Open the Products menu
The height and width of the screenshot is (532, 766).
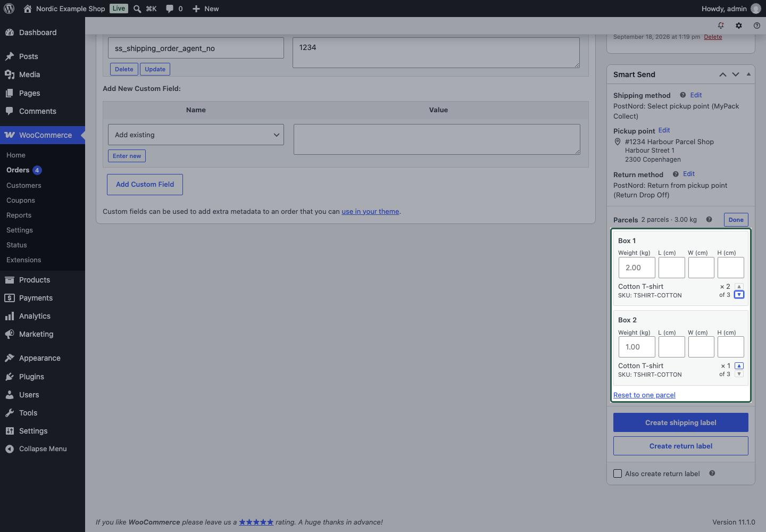click(43, 280)
